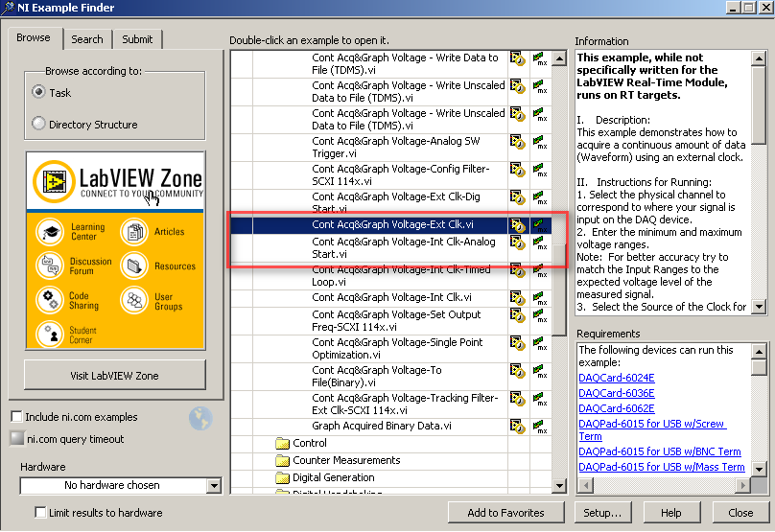Open DAQCard-6062E link

click(617, 408)
